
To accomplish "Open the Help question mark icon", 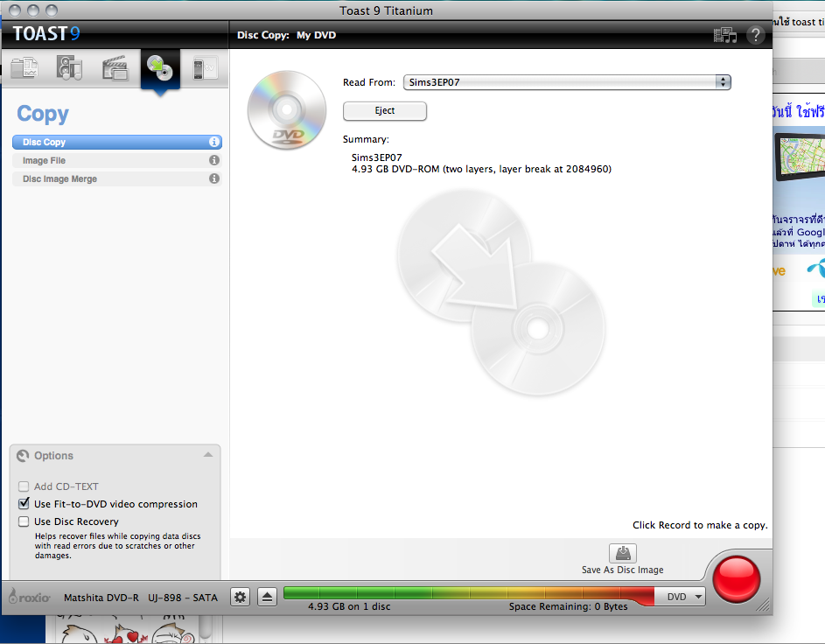I will point(756,35).
